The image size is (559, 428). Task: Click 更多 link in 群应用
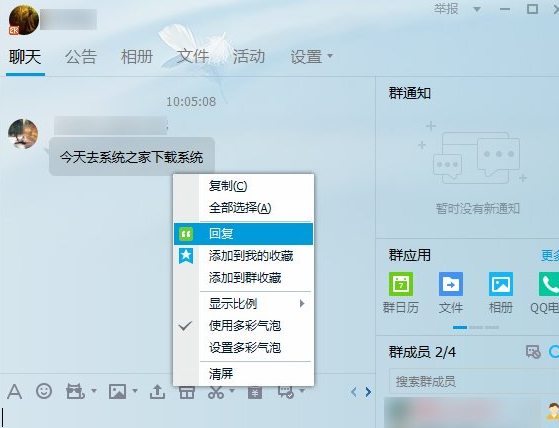[x=550, y=256]
